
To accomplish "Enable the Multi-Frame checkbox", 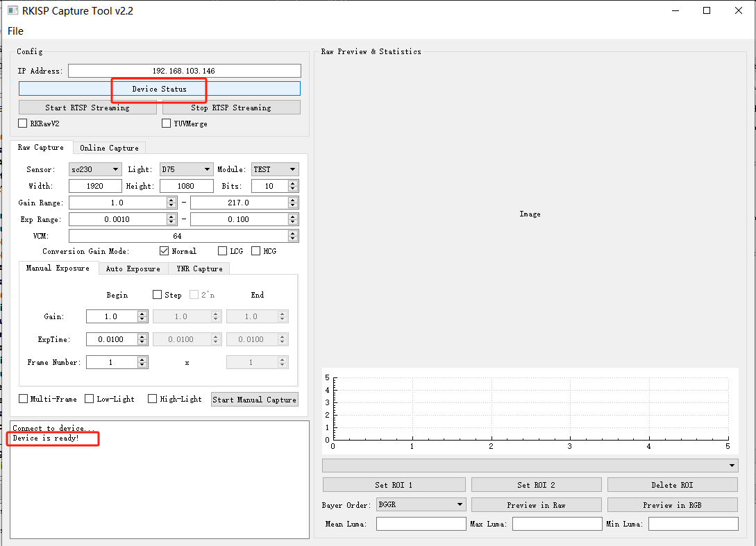I will pos(23,398).
